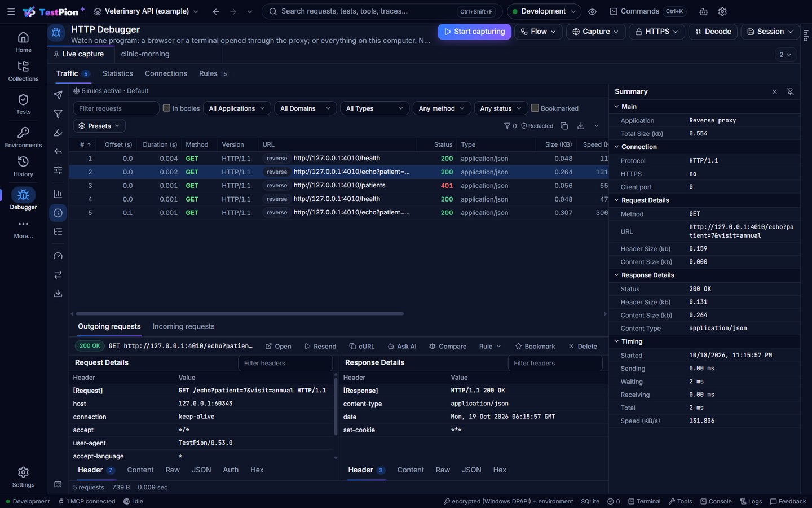812x508 pixels.
Task: Open the All Domains dropdown
Action: click(305, 108)
